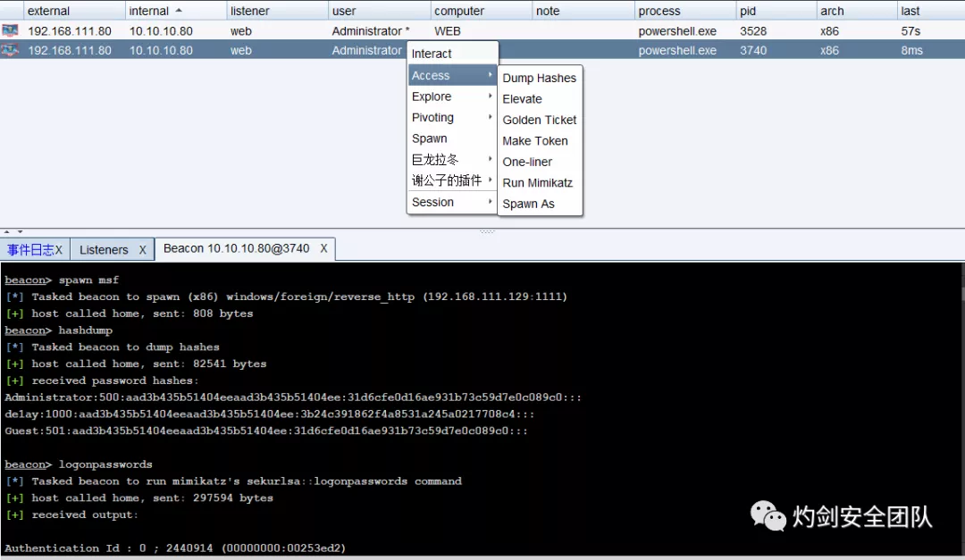Choose Make Token from submenu
Screen dimensions: 965x560
(539, 141)
